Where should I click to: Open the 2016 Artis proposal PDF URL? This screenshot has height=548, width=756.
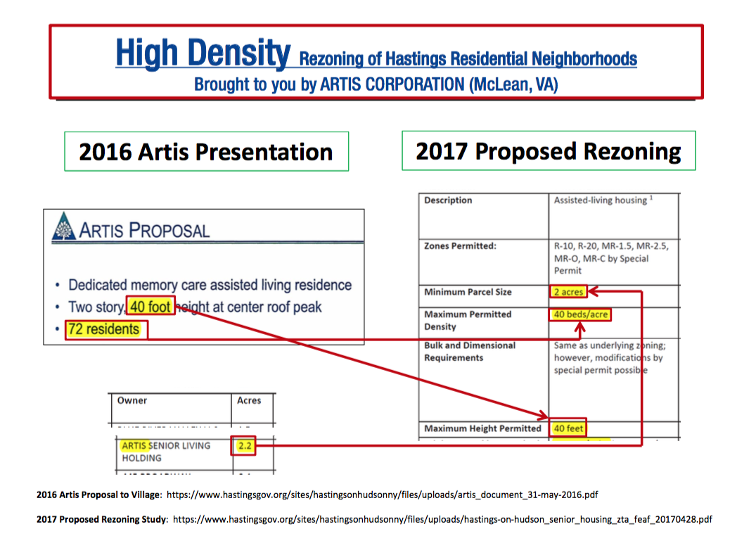tap(382, 495)
